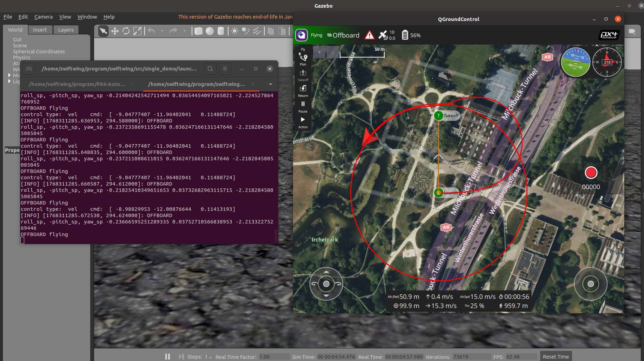The height and width of the screenshot is (361, 644).
Task: Start video recording with red record button
Action: coord(591,173)
